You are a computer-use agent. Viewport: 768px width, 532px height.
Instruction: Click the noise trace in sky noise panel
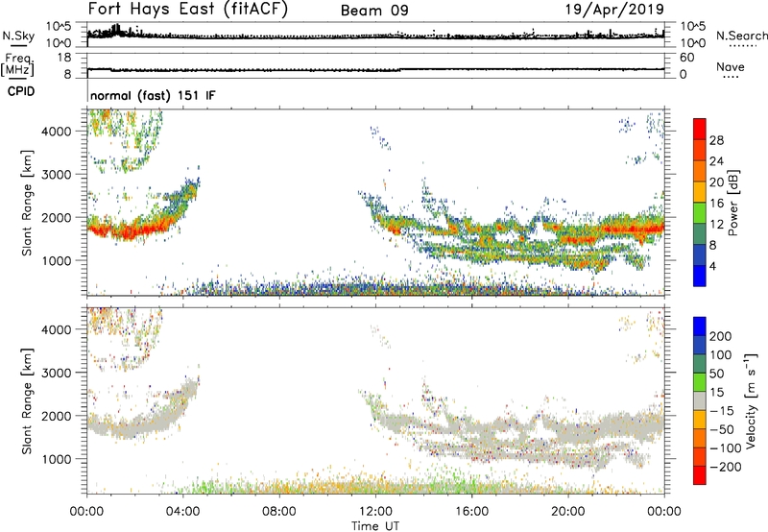click(375, 36)
